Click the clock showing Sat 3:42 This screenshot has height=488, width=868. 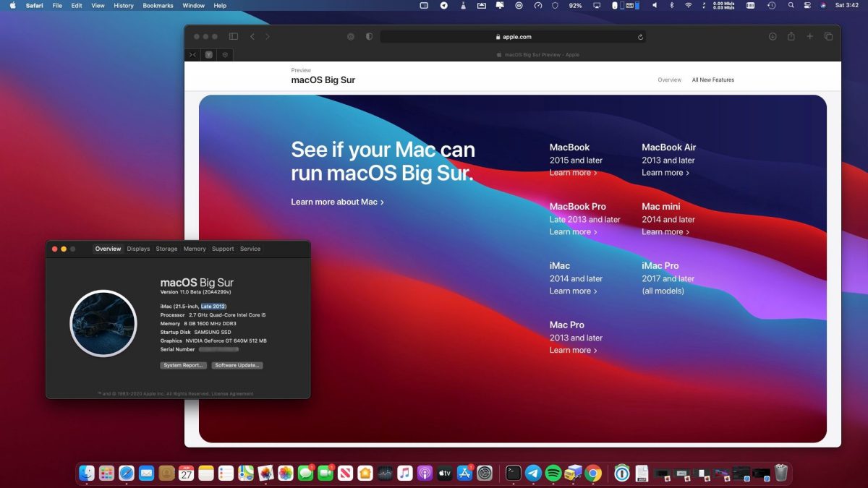click(847, 5)
